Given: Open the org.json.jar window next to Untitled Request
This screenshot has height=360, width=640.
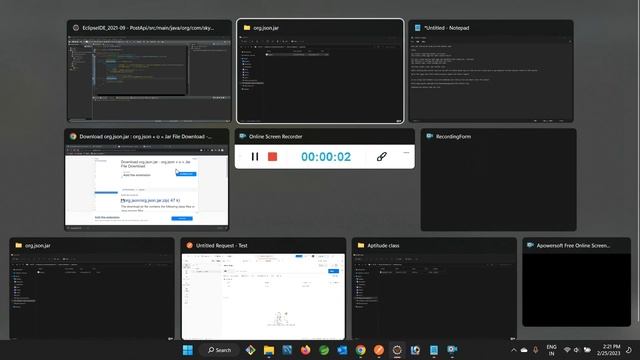Looking at the screenshot, I should (x=92, y=289).
